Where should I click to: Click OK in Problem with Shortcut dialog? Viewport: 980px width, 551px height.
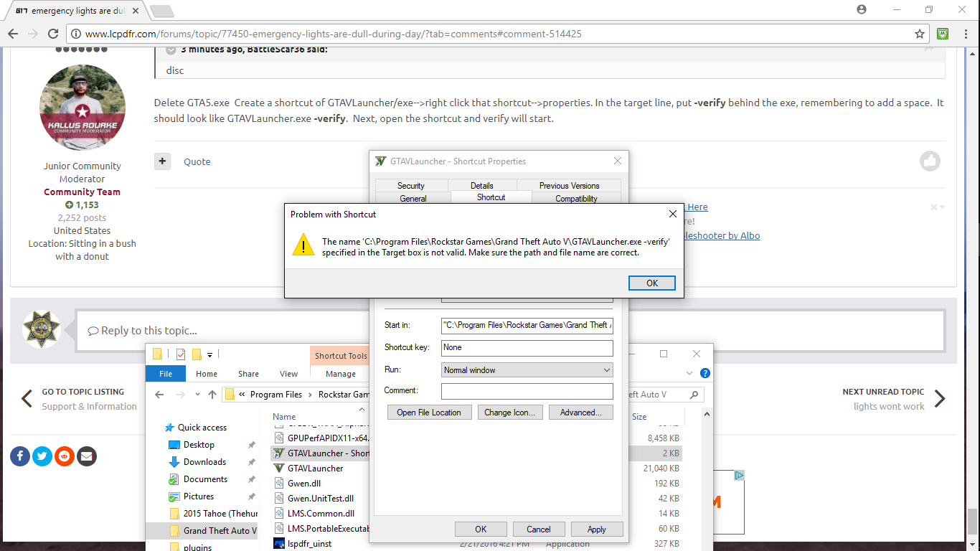point(652,283)
